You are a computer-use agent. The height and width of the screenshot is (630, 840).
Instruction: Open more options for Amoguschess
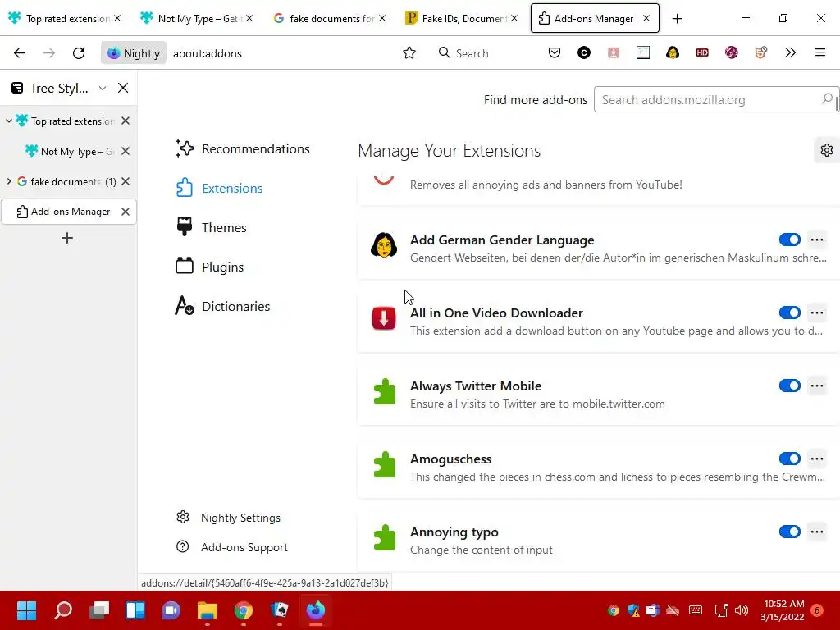coord(817,459)
